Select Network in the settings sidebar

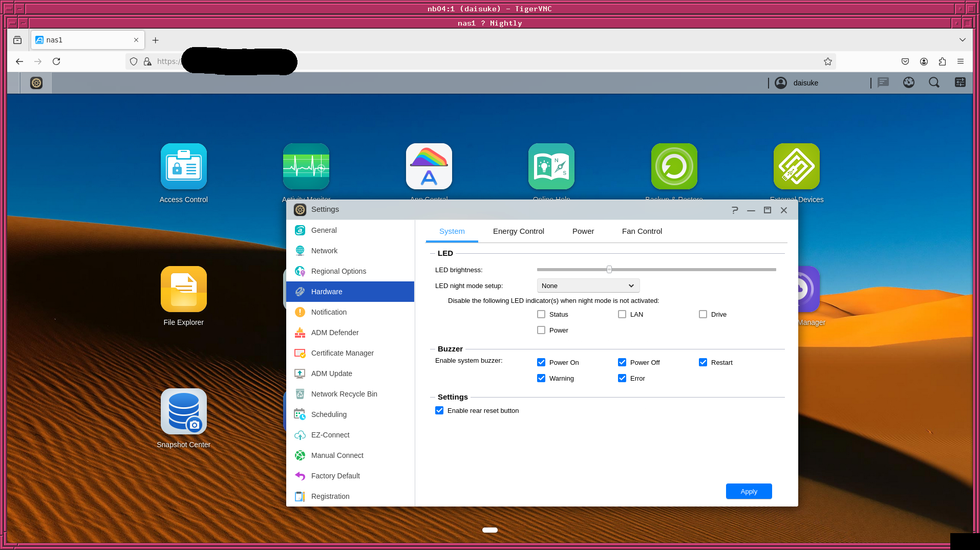324,251
